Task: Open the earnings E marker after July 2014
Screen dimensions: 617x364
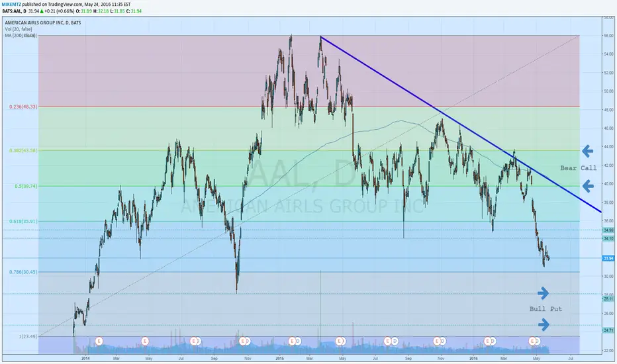Action: coord(193,341)
